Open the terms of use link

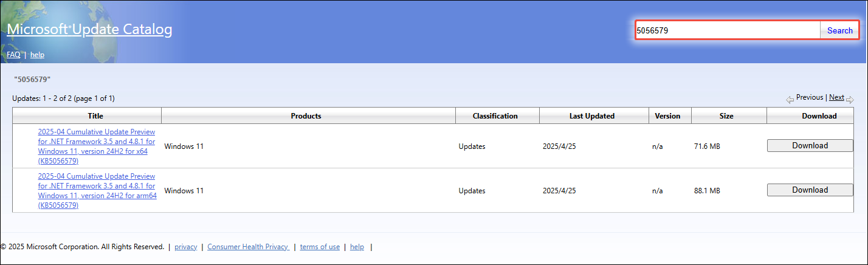(x=320, y=247)
